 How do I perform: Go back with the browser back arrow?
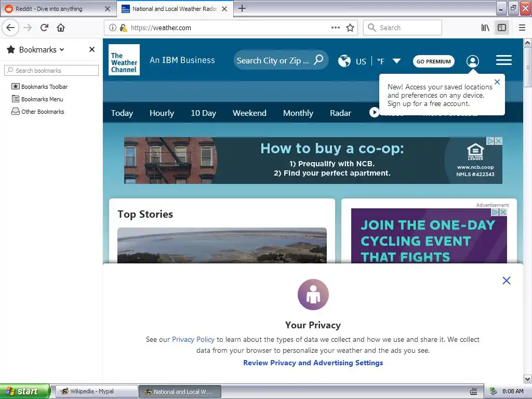pyautogui.click(x=10, y=28)
